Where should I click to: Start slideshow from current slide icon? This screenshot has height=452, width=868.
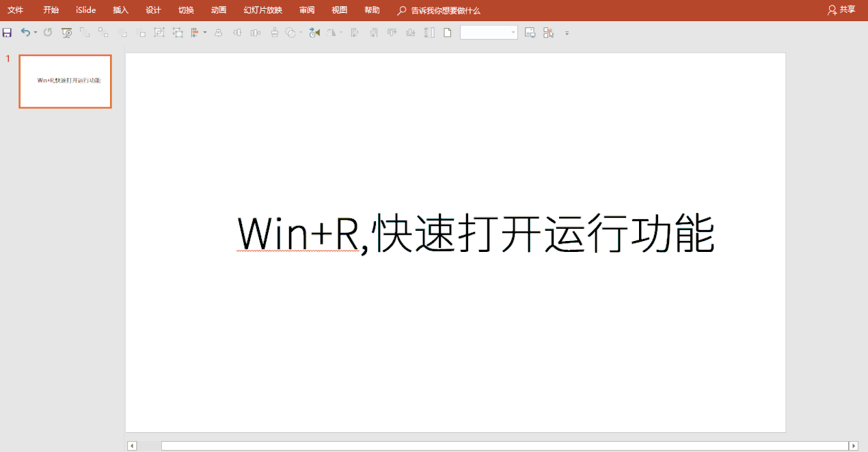point(66,32)
